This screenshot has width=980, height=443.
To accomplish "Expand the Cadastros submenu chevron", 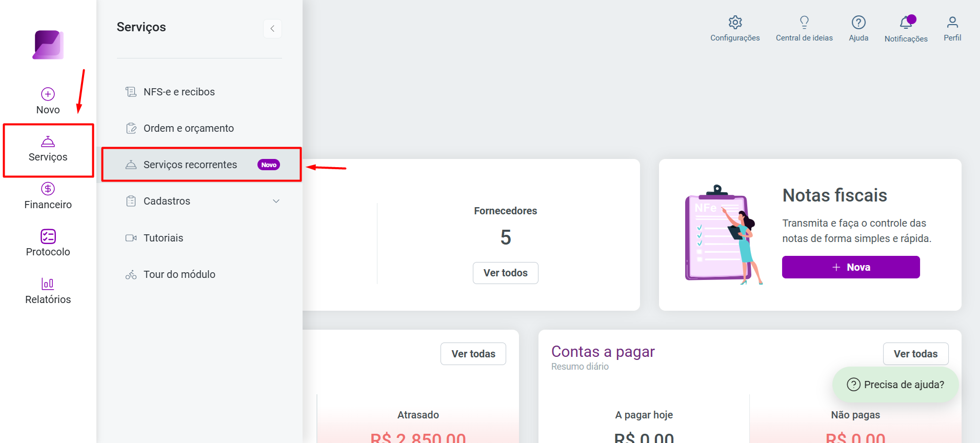I will tap(276, 201).
